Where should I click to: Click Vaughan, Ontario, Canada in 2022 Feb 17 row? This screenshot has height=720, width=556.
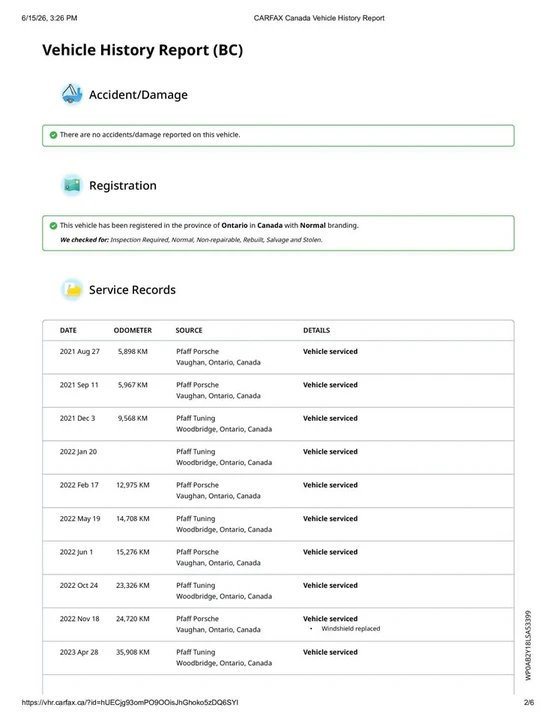(x=218, y=496)
